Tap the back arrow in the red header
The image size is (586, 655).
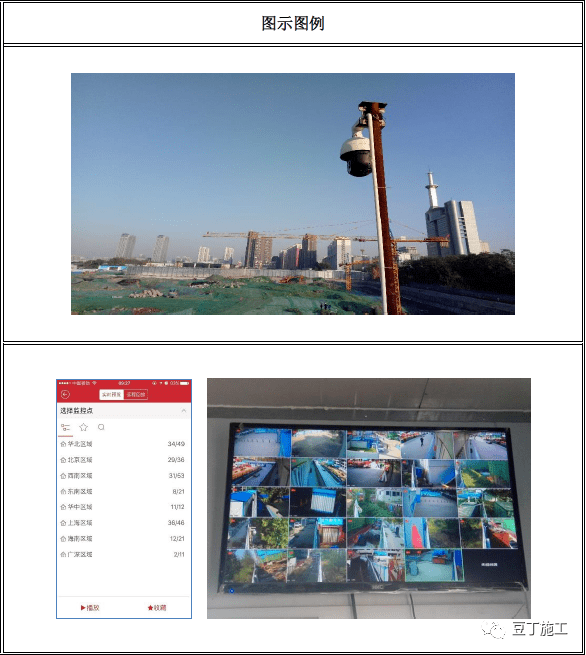(65, 394)
